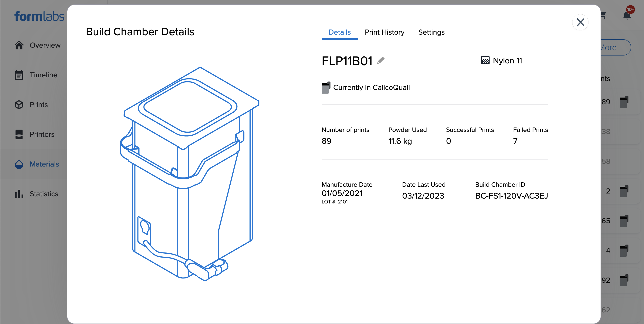Select the Timeline calendar icon
Screen dimensions: 644x324
point(19,75)
